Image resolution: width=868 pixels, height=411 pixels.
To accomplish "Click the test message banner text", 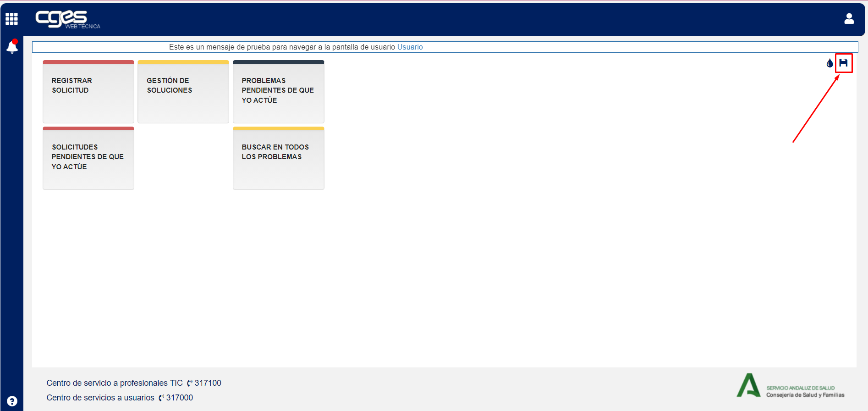I will pyautogui.click(x=282, y=47).
